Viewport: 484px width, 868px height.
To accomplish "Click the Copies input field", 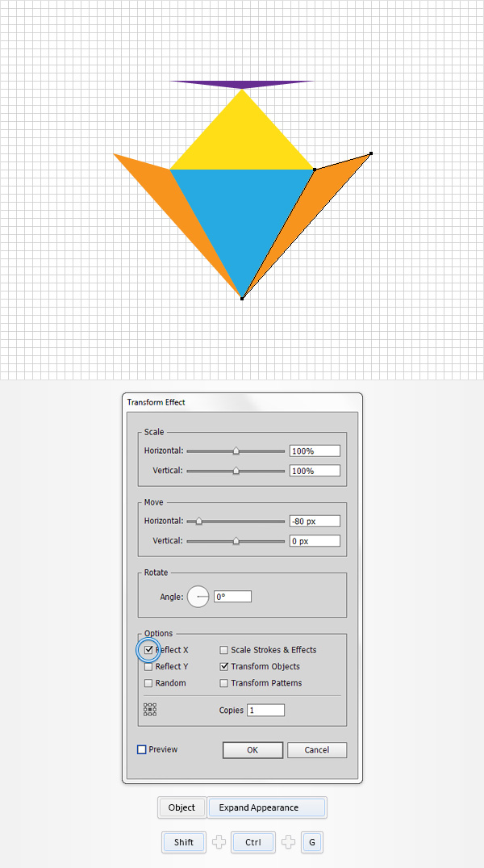I will coord(266,711).
